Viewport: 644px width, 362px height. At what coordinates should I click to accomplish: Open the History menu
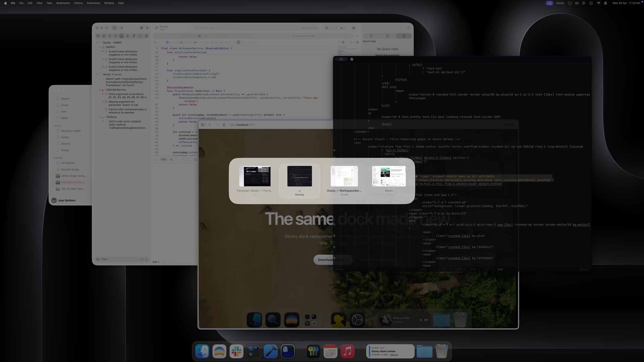point(78,3)
